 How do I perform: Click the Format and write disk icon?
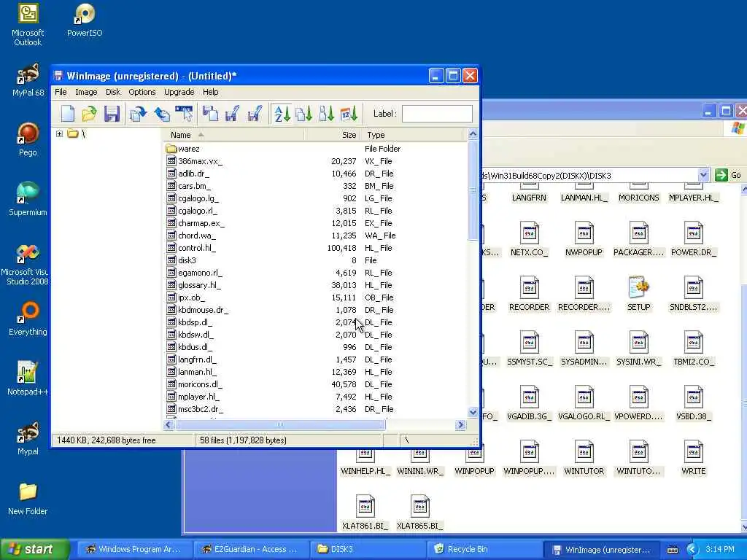pyautogui.click(x=255, y=114)
